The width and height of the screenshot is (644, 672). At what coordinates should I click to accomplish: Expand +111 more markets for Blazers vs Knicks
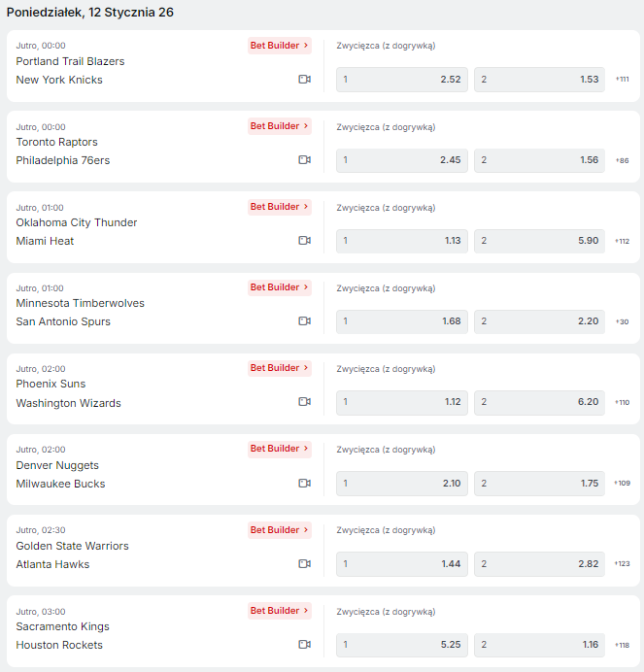(x=622, y=80)
